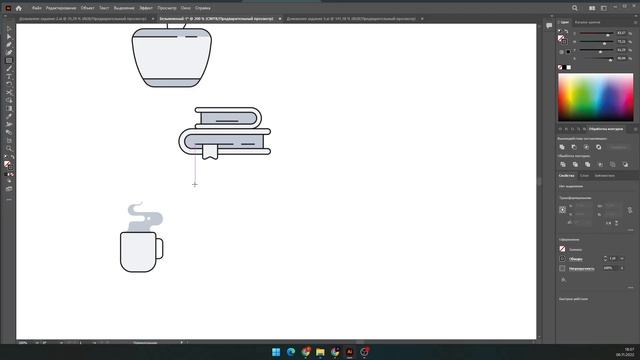Viewport: 640px width, 360px height.
Task: Close the active Безымянный-1 document tab
Action: coord(280,19)
